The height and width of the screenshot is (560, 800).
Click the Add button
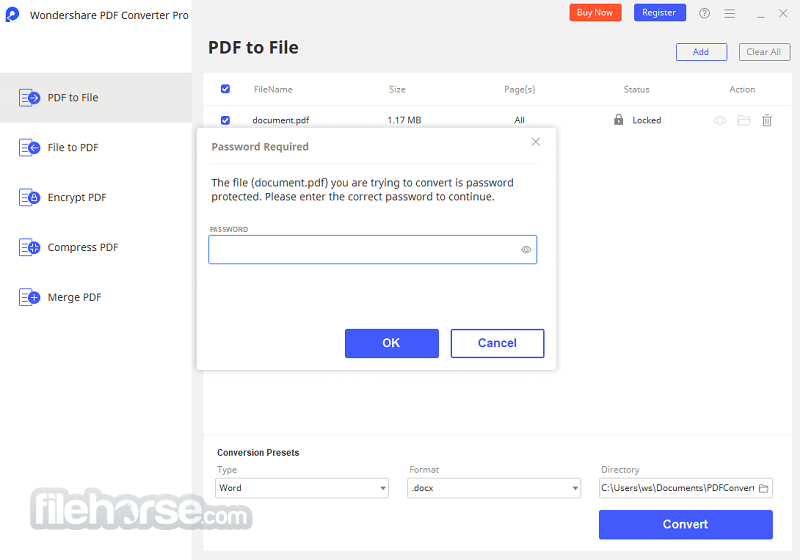pos(701,52)
